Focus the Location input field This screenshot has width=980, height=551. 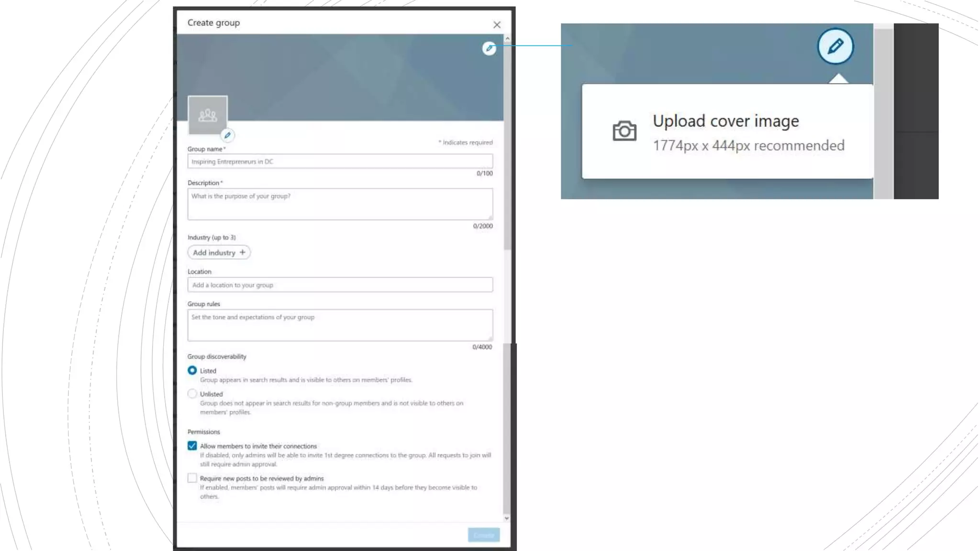pyautogui.click(x=340, y=285)
